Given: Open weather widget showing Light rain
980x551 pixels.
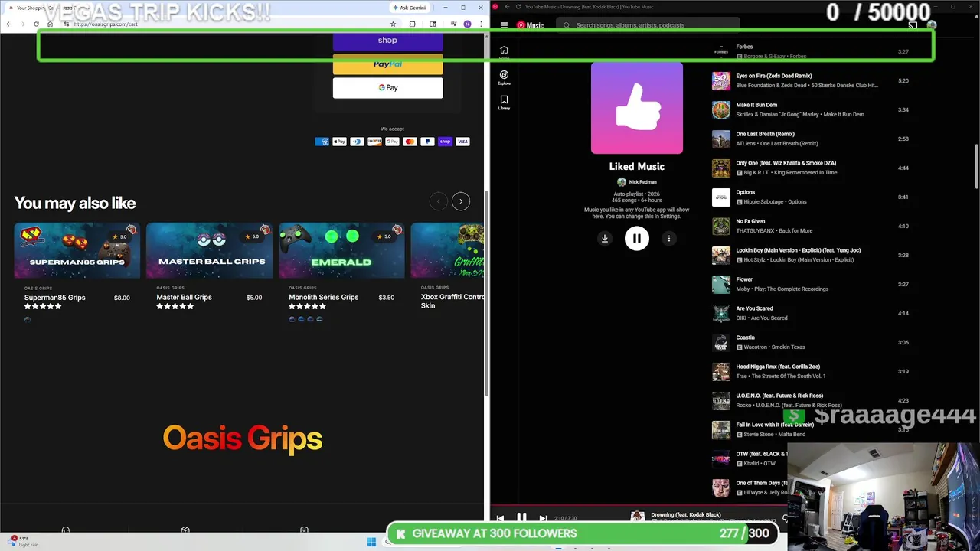Looking at the screenshot, I should coord(23,542).
